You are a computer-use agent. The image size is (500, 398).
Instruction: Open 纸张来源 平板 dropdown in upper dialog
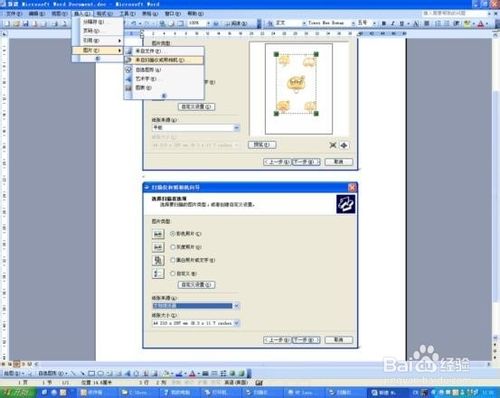click(237, 128)
